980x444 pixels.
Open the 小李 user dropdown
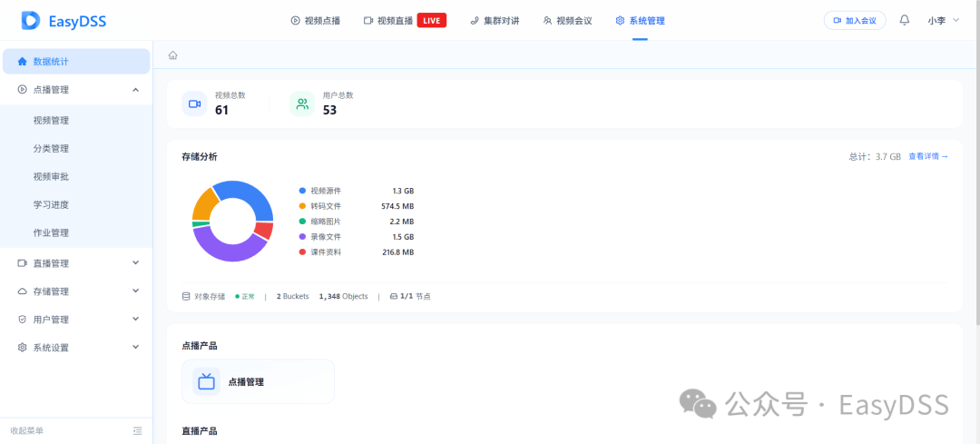click(943, 21)
